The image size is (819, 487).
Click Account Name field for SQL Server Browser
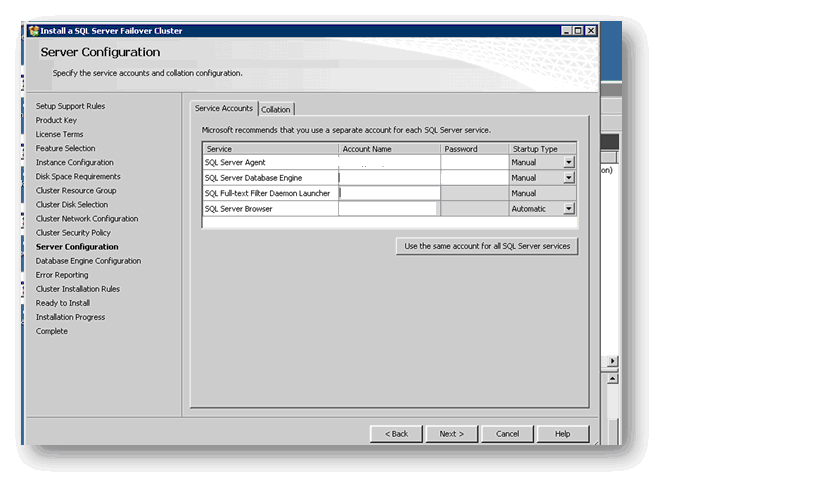[x=389, y=208]
